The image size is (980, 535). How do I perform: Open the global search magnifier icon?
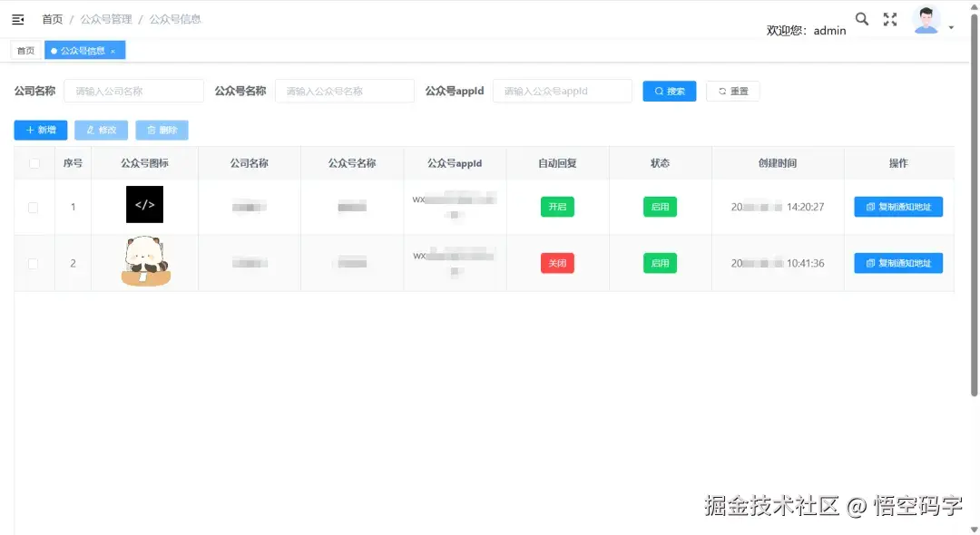click(861, 18)
